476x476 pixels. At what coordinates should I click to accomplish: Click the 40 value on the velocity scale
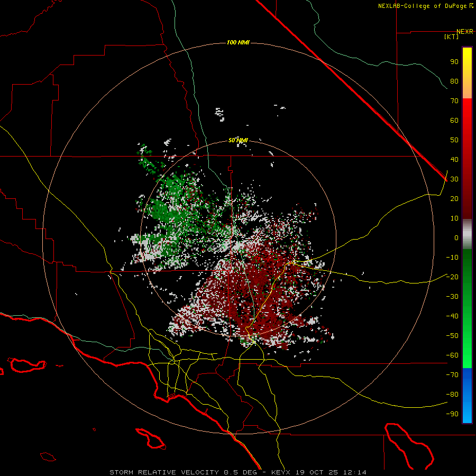click(454, 159)
